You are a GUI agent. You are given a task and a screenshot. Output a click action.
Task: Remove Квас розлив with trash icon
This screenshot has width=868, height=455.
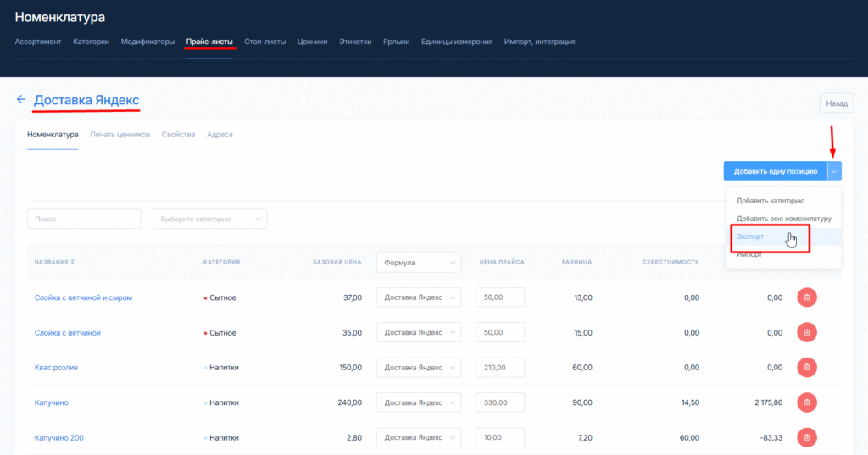[806, 367]
